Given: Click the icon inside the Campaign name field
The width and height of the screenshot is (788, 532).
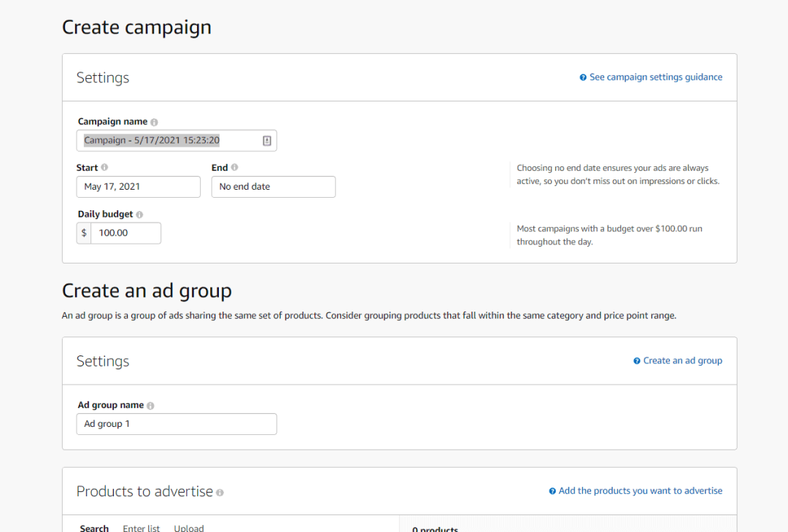Looking at the screenshot, I should click(266, 140).
